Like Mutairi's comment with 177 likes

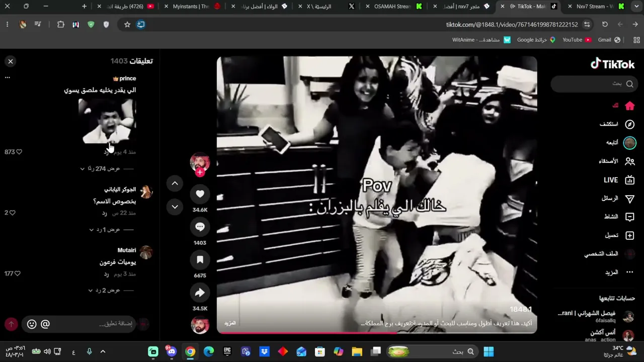coord(17,274)
